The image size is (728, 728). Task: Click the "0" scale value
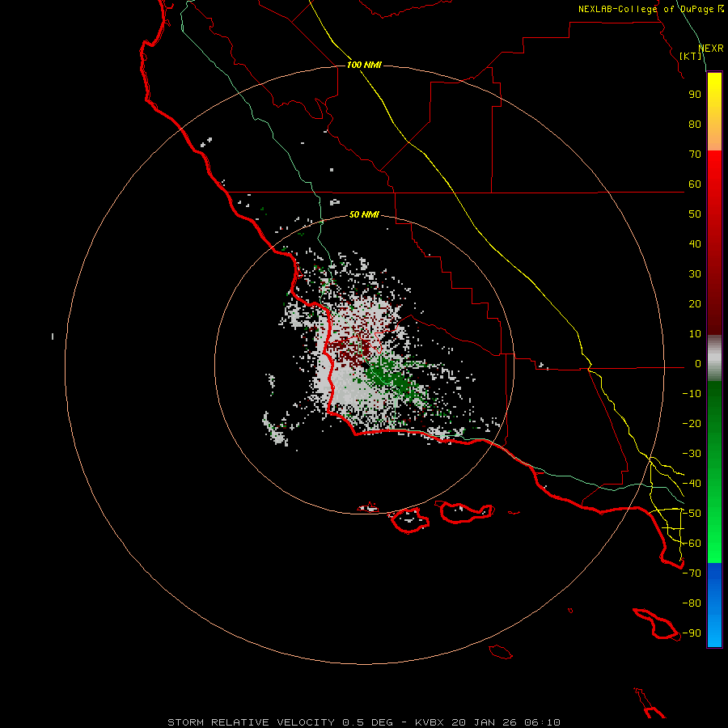point(698,364)
